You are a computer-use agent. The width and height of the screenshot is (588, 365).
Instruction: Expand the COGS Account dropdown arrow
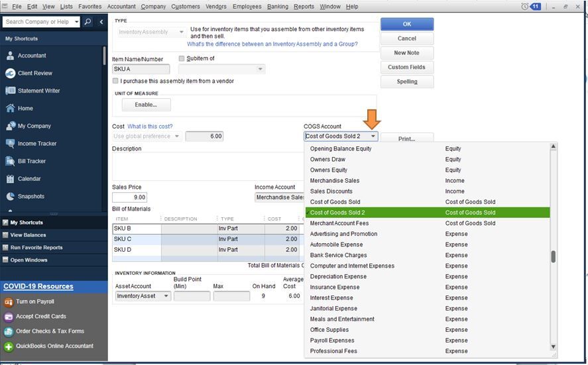pos(373,136)
